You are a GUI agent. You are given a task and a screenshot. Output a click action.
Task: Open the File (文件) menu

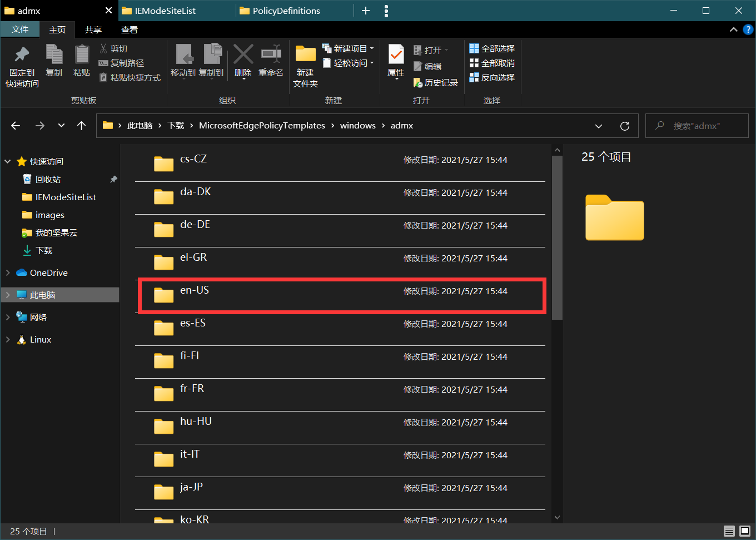pyautogui.click(x=20, y=29)
